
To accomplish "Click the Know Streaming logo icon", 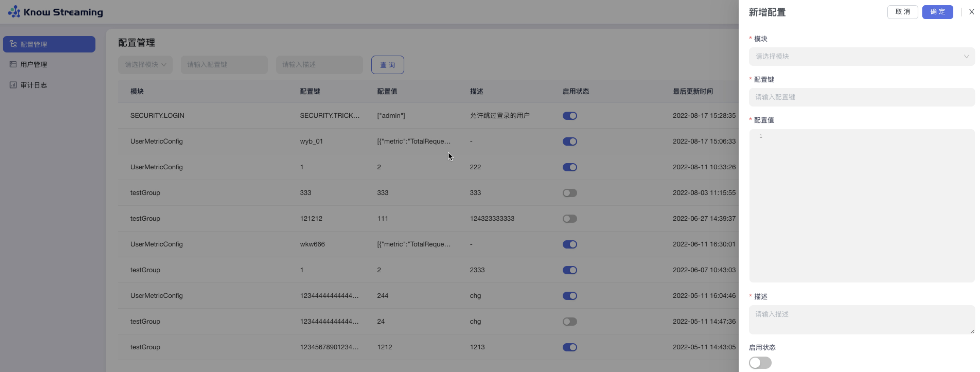I will click(14, 12).
